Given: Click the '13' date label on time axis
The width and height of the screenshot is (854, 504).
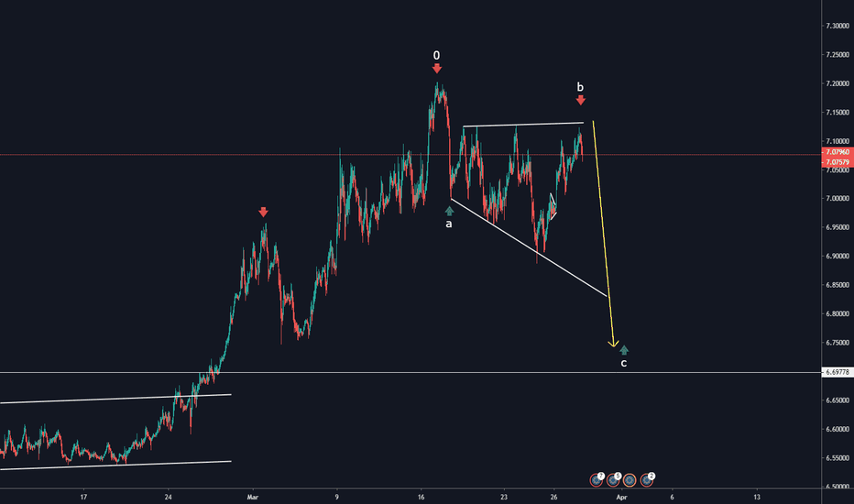Looking at the screenshot, I should (757, 497).
